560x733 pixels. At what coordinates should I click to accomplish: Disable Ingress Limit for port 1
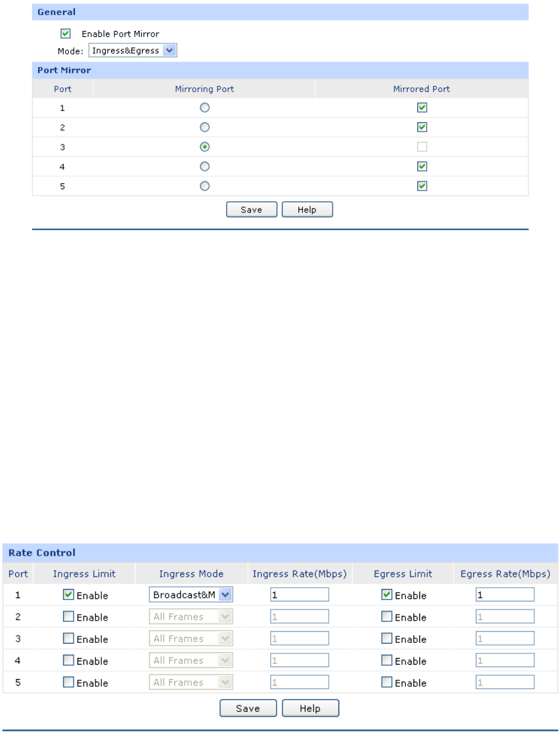[x=68, y=595]
